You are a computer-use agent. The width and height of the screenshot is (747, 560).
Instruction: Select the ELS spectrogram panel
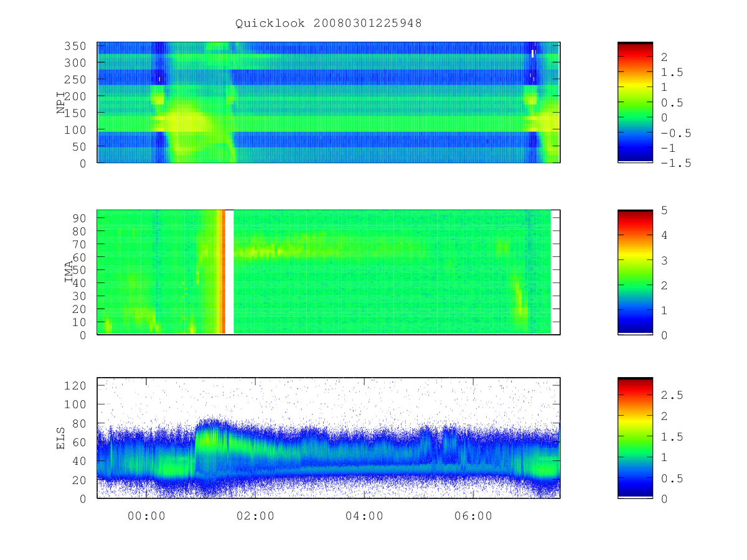pyautogui.click(x=329, y=438)
